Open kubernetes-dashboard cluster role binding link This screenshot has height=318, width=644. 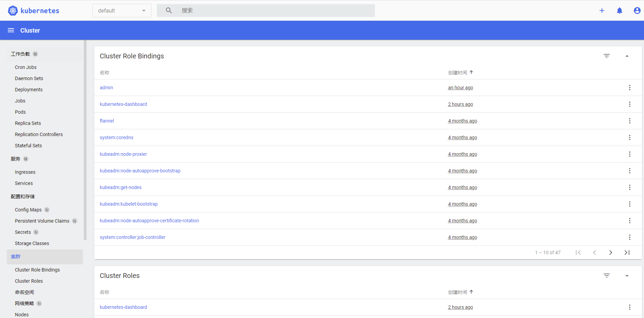coord(124,104)
